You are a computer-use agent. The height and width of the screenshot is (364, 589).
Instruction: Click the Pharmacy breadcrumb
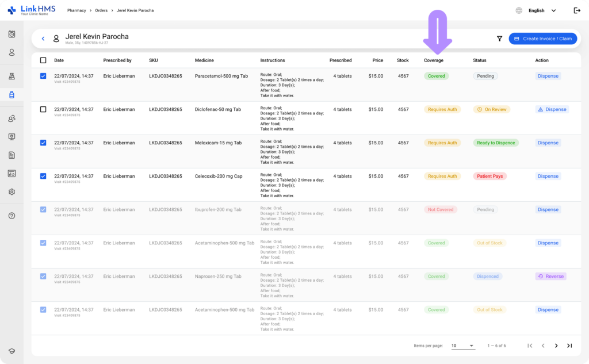pos(77,10)
